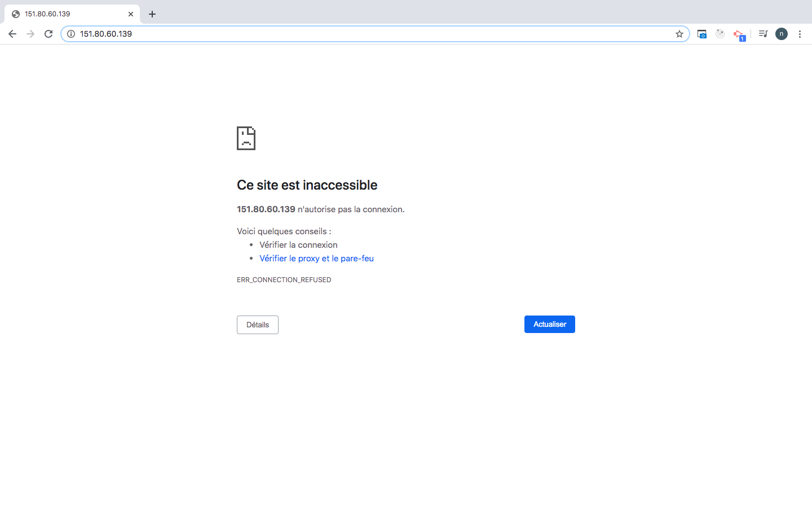Open a new tab with the plus button
The width and height of the screenshot is (812, 508).
click(x=152, y=14)
